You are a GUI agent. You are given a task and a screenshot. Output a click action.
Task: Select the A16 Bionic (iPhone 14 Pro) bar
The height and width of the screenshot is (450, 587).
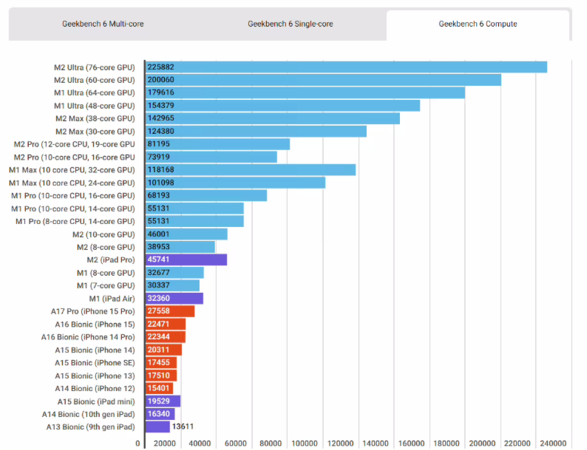(165, 337)
